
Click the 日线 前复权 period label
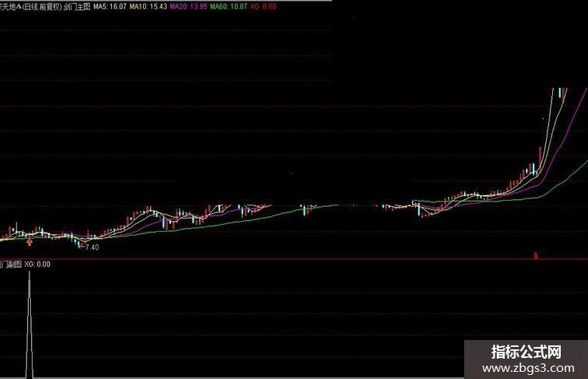click(41, 6)
